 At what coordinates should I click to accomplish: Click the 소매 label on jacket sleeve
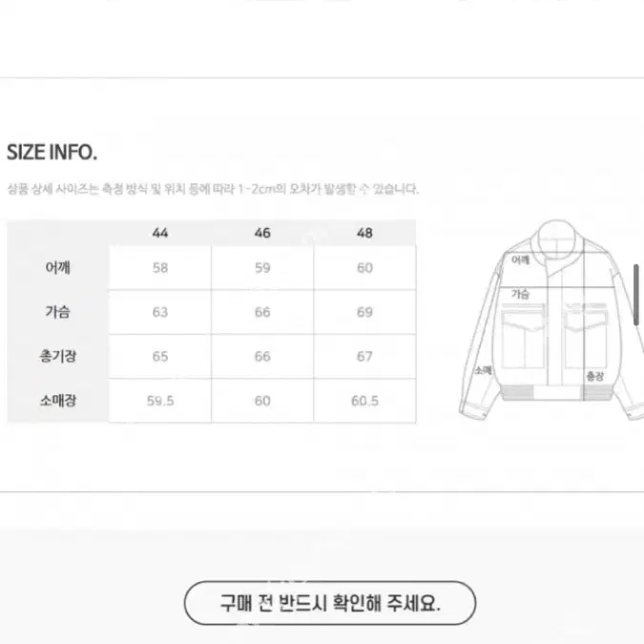[x=484, y=370]
